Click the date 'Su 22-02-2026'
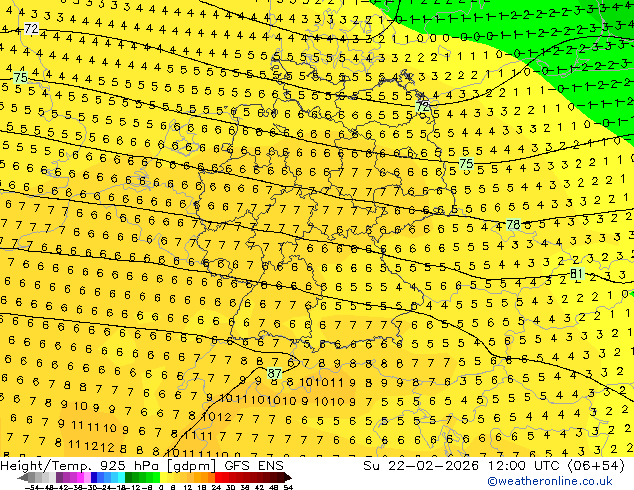 tap(421, 466)
